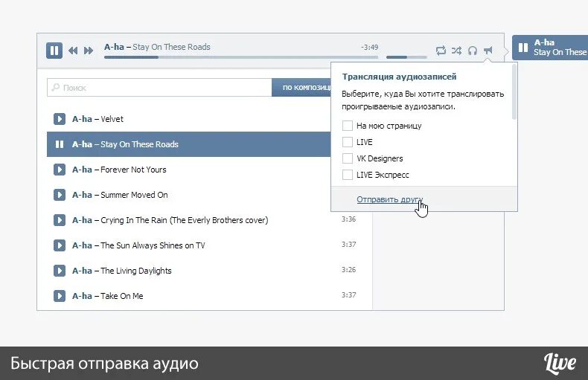The height and width of the screenshot is (380, 588).
Task: Play A-ha – Summer Moved On
Action: (60, 195)
